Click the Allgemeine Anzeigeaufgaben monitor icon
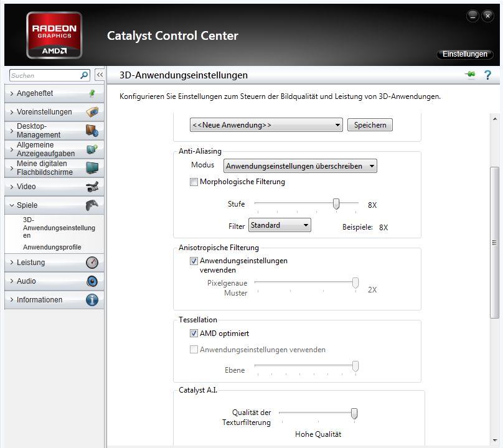503x448 pixels. (92, 149)
